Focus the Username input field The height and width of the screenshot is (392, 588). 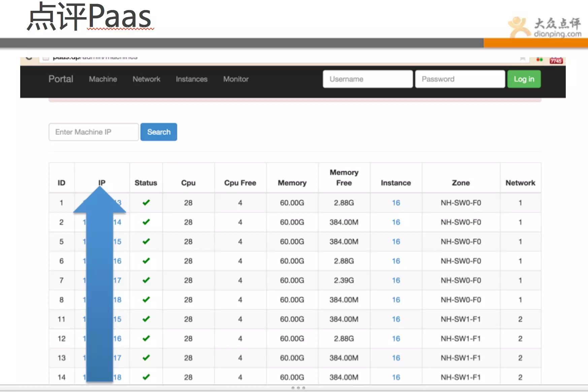[368, 79]
